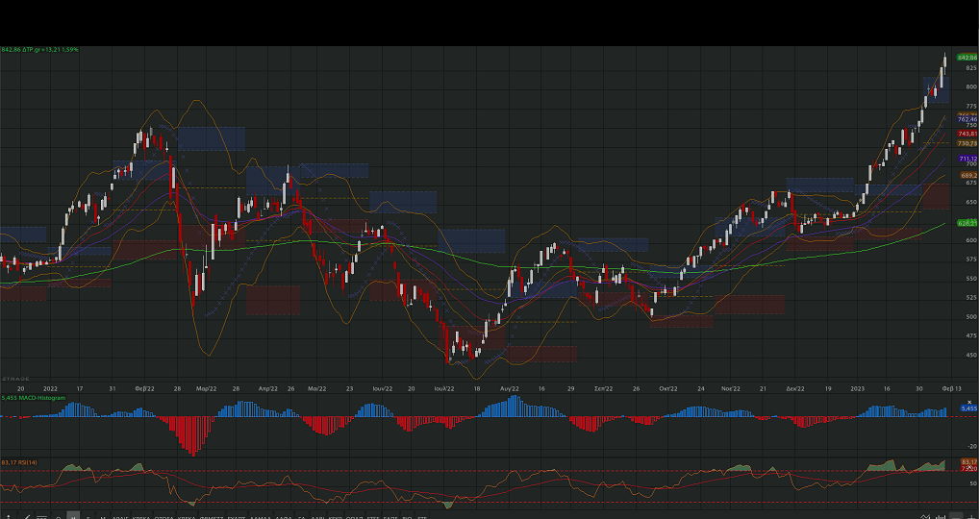Click the Μαρ'22 date axis label

click(x=206, y=388)
